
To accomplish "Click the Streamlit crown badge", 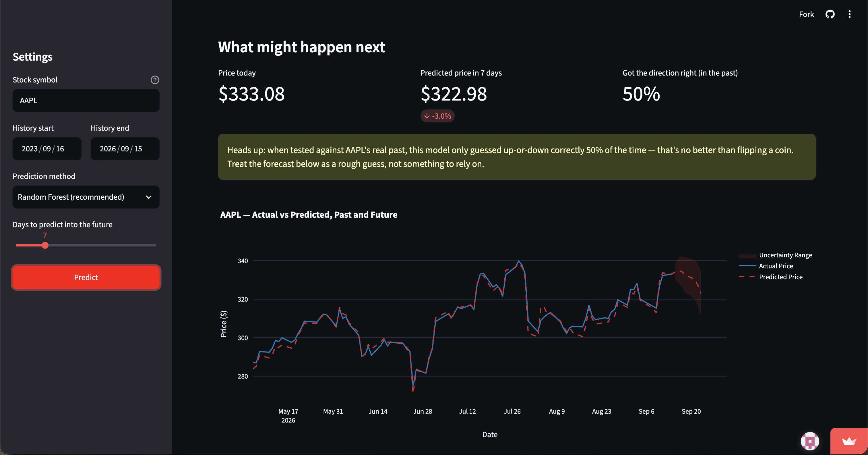I will tap(849, 441).
